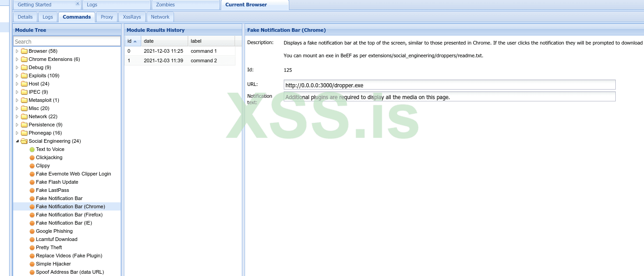Expand the Persistence (9) node
Screen dimensions: 644x276
coord(17,125)
